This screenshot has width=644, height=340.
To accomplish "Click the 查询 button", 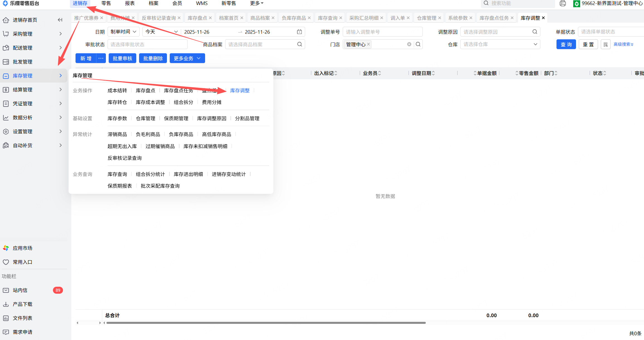I will point(566,44).
